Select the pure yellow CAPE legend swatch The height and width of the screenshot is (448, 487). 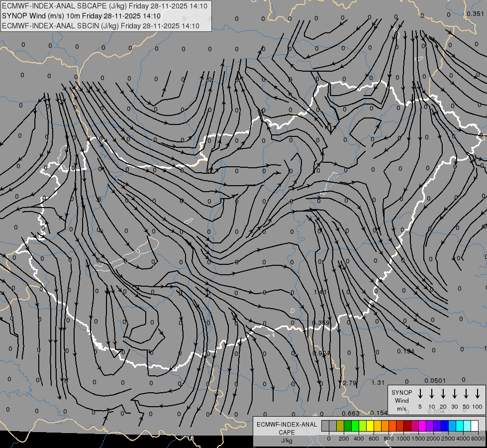(x=370, y=426)
